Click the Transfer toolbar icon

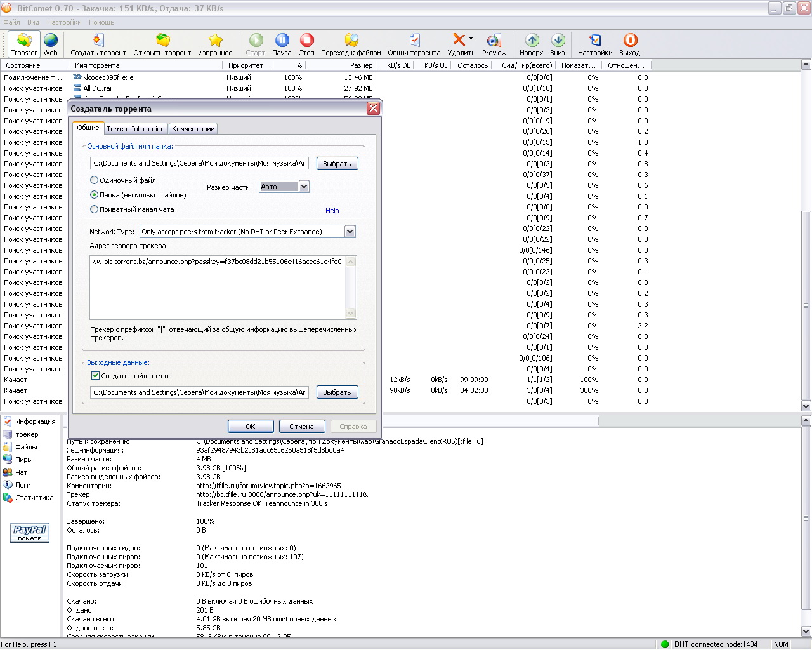point(24,44)
